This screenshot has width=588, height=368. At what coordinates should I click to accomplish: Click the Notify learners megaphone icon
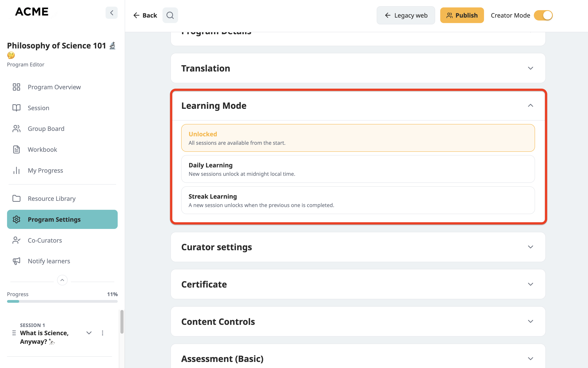pyautogui.click(x=16, y=261)
